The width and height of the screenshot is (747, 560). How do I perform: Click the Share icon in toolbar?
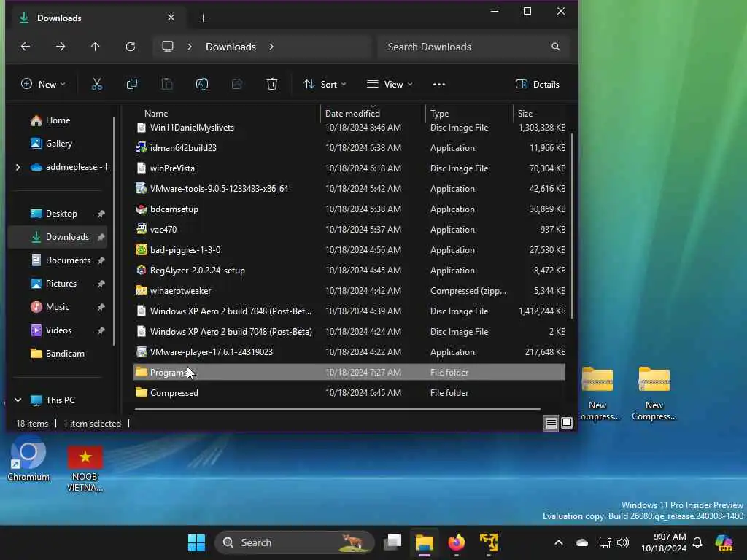(x=237, y=85)
